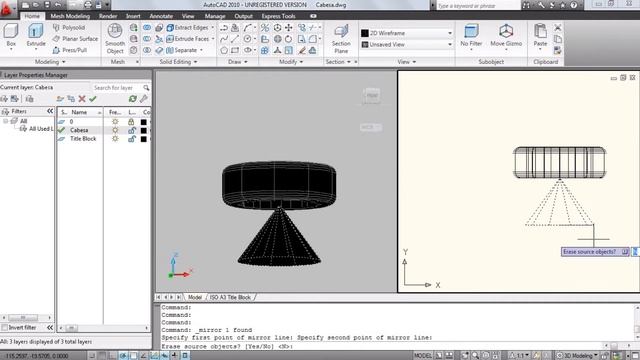Click the Extract Edges tool
This screenshot has width=640, height=360.
(x=187, y=27)
